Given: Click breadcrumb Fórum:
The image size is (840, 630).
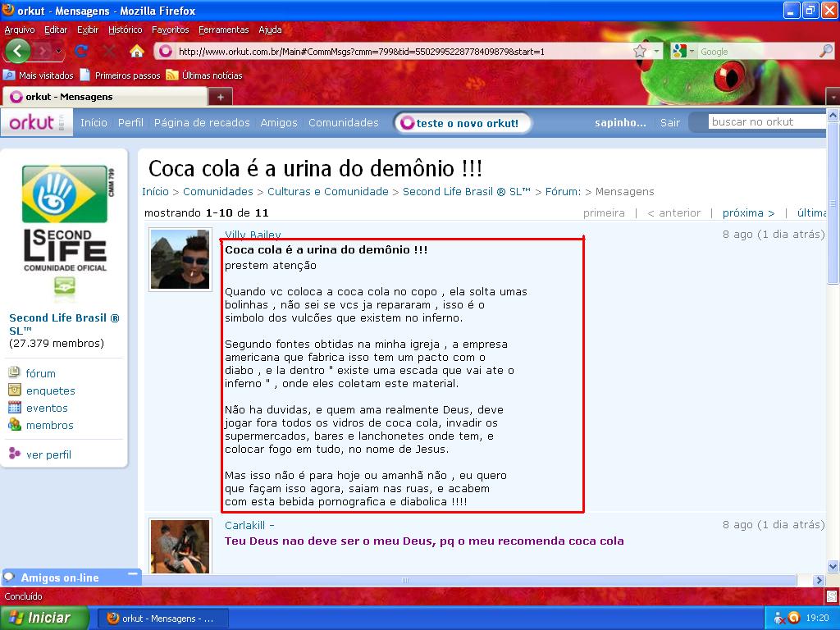Looking at the screenshot, I should click(563, 192).
